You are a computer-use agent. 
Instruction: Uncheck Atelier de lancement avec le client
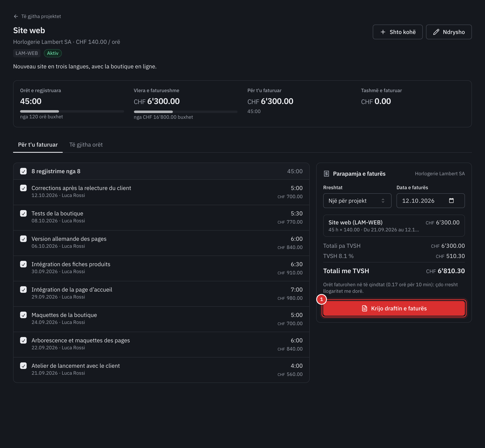click(23, 365)
